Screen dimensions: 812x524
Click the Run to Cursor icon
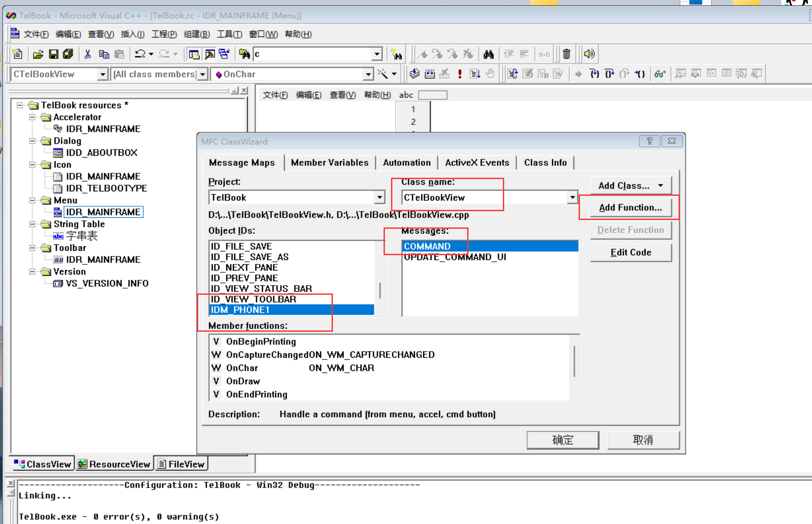640,73
